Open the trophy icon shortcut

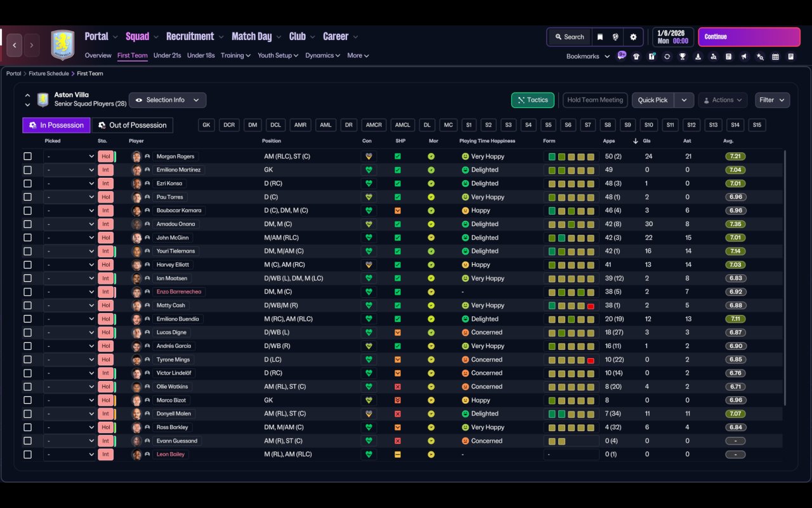coord(683,57)
